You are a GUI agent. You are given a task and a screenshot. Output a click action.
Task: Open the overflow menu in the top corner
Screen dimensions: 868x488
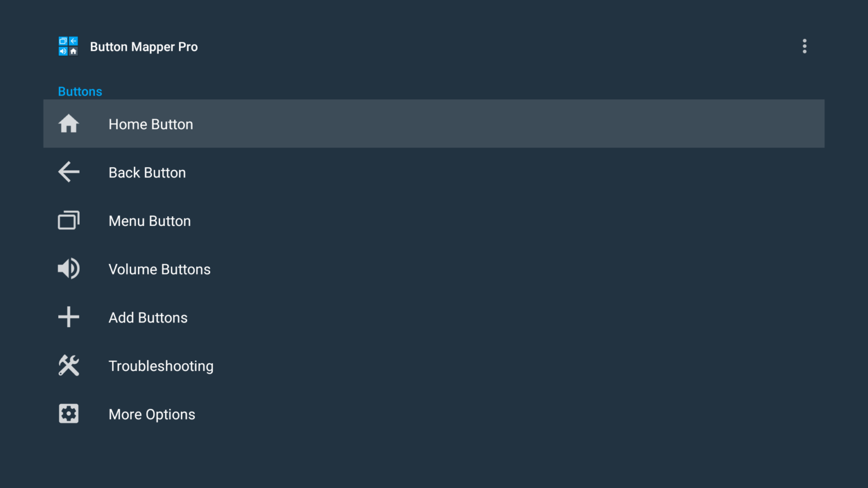point(804,46)
